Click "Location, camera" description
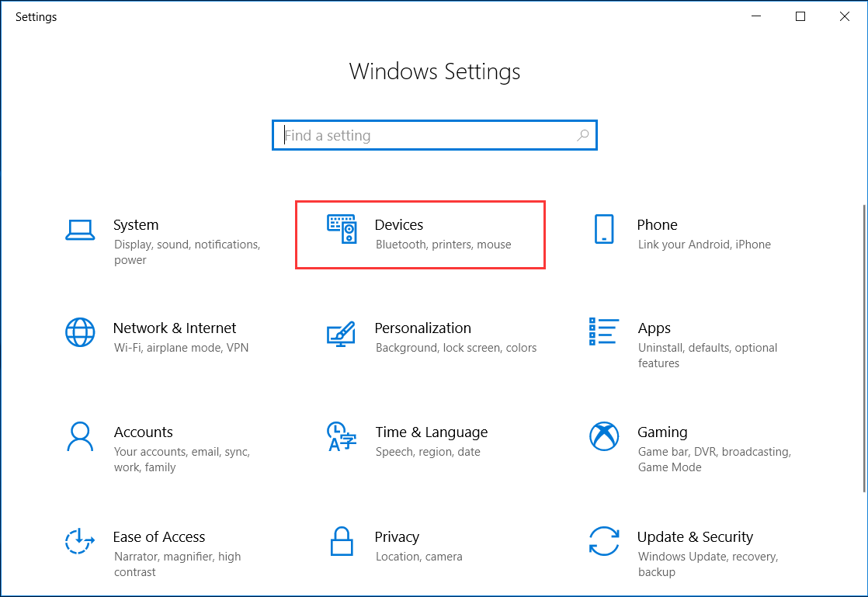Image resolution: width=868 pixels, height=597 pixels. 419,557
